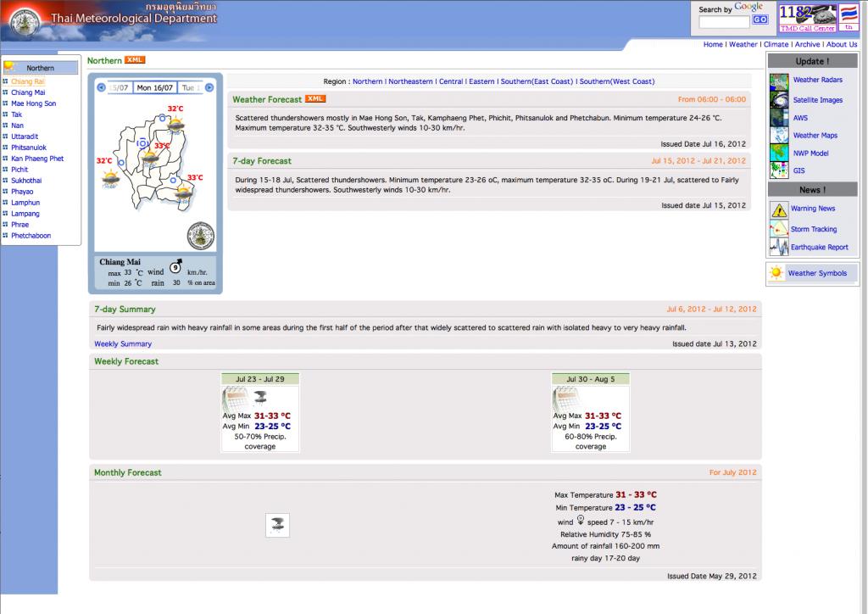Open the Satellite Images icon

point(779,100)
